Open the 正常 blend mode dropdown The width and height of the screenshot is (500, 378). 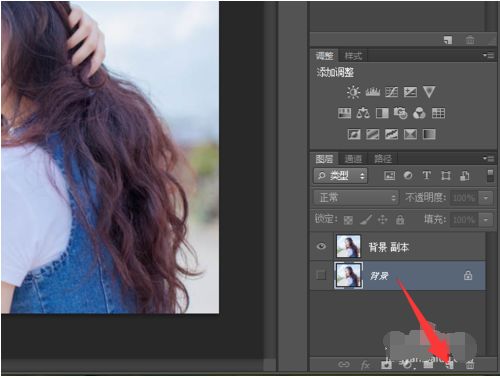pyautogui.click(x=355, y=198)
